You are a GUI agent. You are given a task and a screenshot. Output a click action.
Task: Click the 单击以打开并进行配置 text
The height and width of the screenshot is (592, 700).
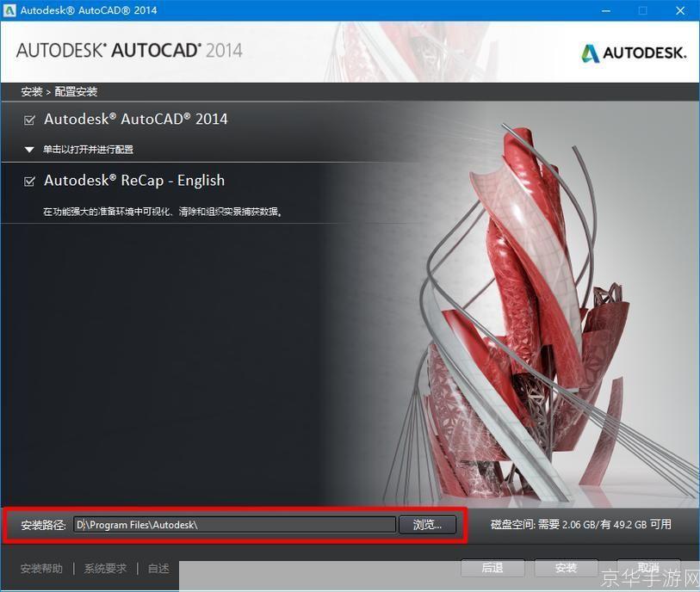[88, 150]
